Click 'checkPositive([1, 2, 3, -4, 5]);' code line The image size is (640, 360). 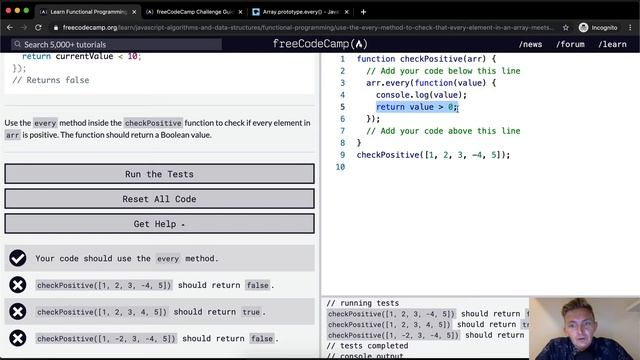tap(433, 155)
